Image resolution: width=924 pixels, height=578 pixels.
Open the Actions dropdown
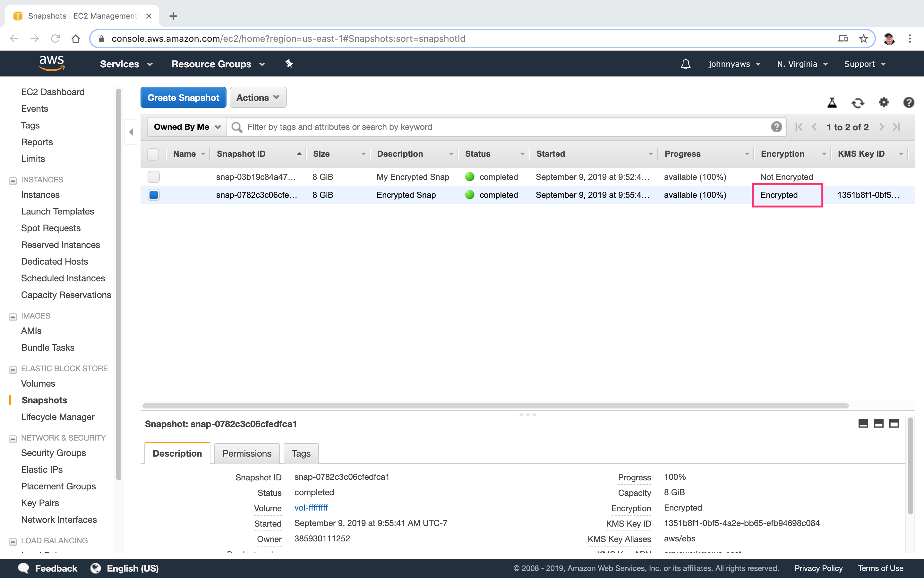point(258,98)
